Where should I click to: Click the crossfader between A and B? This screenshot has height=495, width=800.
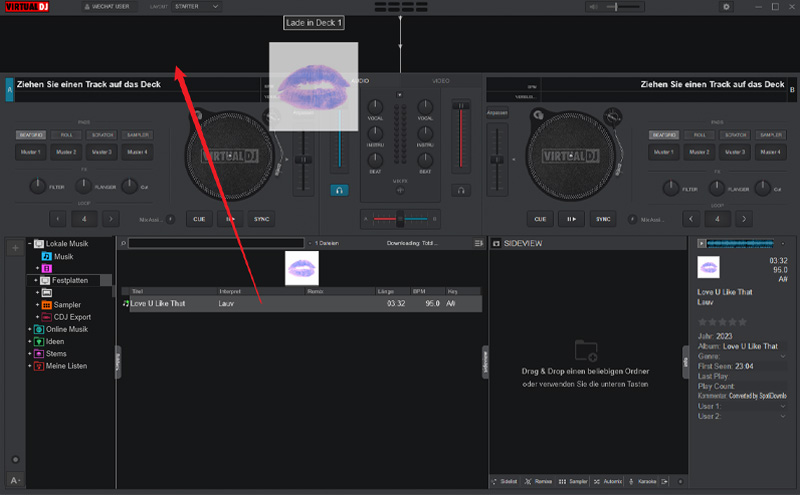pos(400,219)
